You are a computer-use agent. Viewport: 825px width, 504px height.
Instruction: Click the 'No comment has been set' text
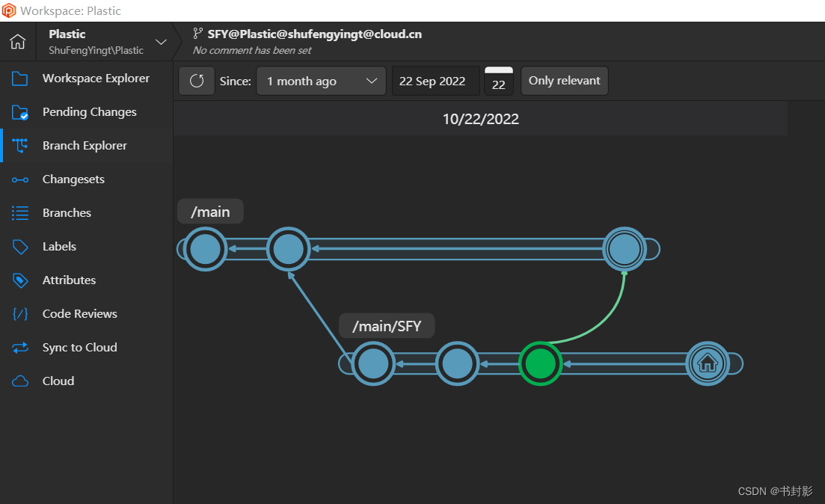[x=252, y=51]
